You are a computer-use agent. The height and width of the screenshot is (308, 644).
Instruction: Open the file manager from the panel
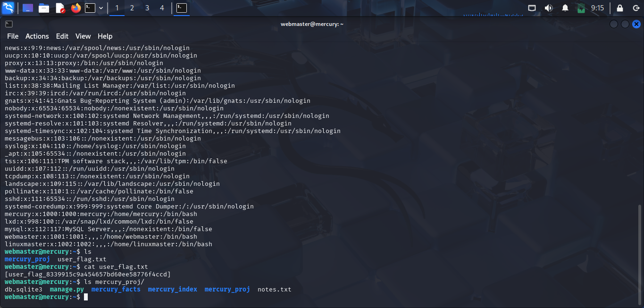[44, 8]
